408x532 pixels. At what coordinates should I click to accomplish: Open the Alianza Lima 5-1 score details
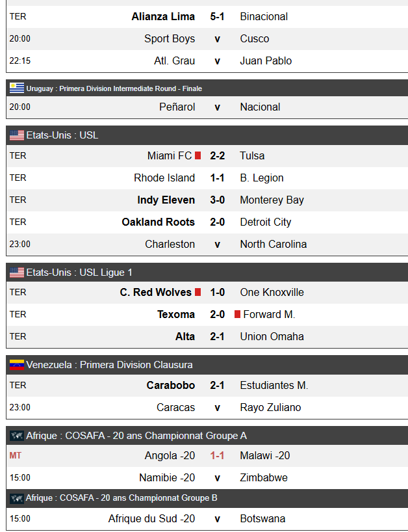pyautogui.click(x=217, y=16)
